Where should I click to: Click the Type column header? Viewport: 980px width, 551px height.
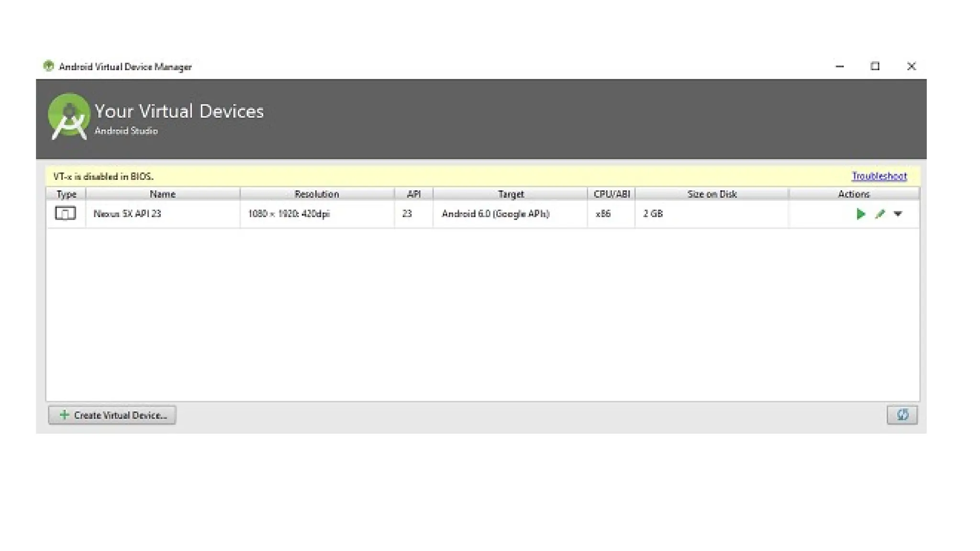click(66, 194)
